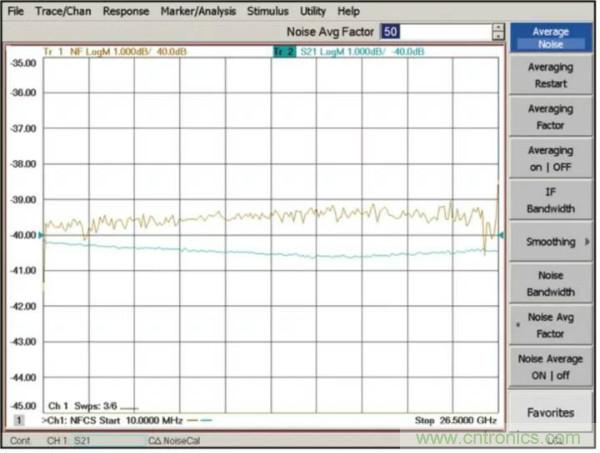600x453 pixels.
Task: Click the Noise Avg Factor input field
Action: pyautogui.click(x=434, y=32)
